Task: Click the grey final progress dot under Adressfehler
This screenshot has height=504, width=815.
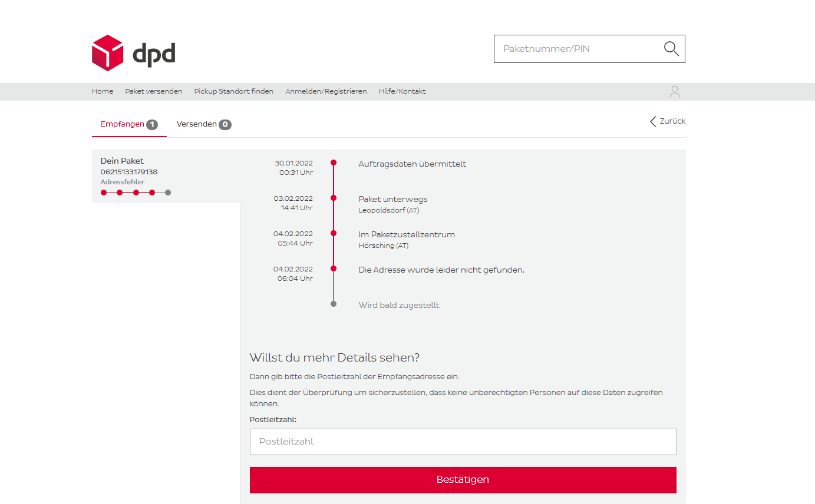Action: (x=168, y=193)
